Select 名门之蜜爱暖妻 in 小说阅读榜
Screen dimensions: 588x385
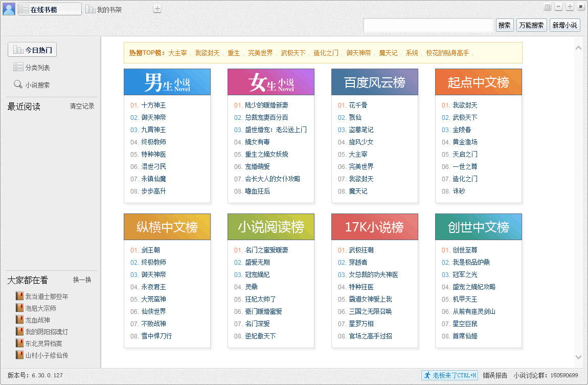coord(266,250)
